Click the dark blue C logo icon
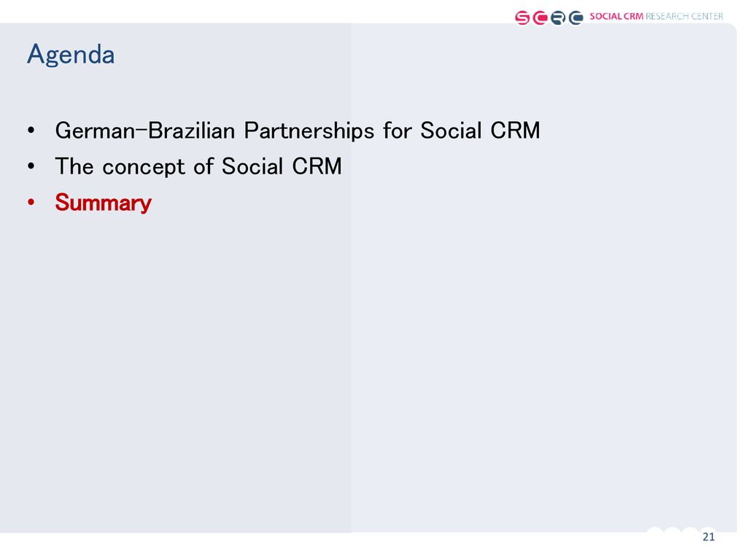The image size is (747, 560). pos(576,18)
